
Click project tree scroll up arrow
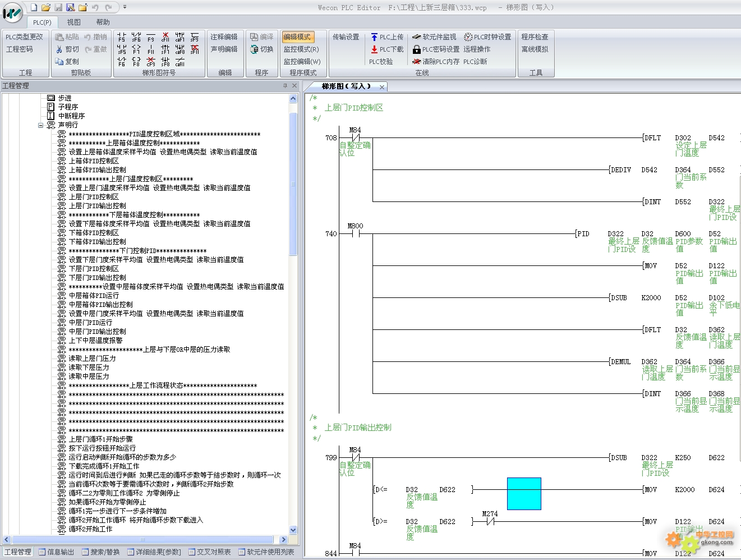coord(293,99)
